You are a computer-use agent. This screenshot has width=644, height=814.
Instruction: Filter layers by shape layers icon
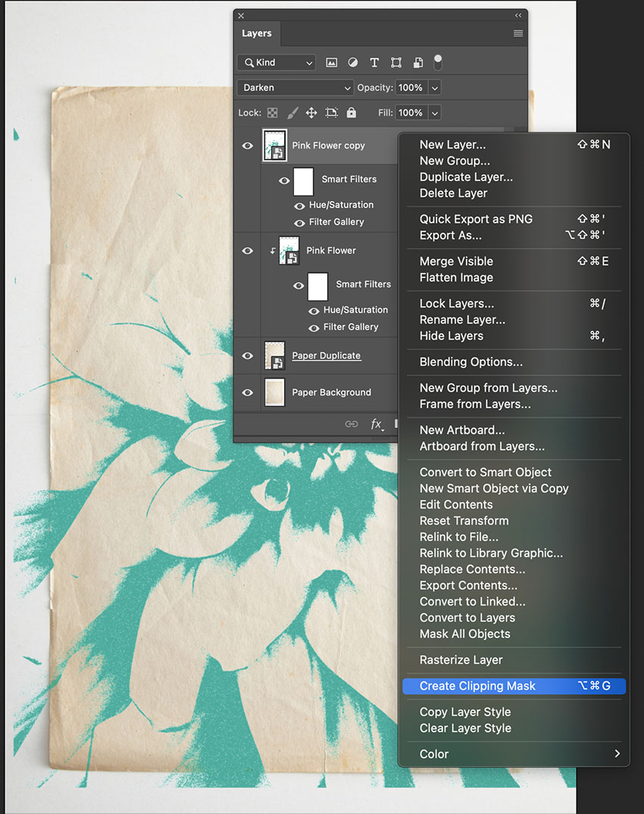point(395,62)
